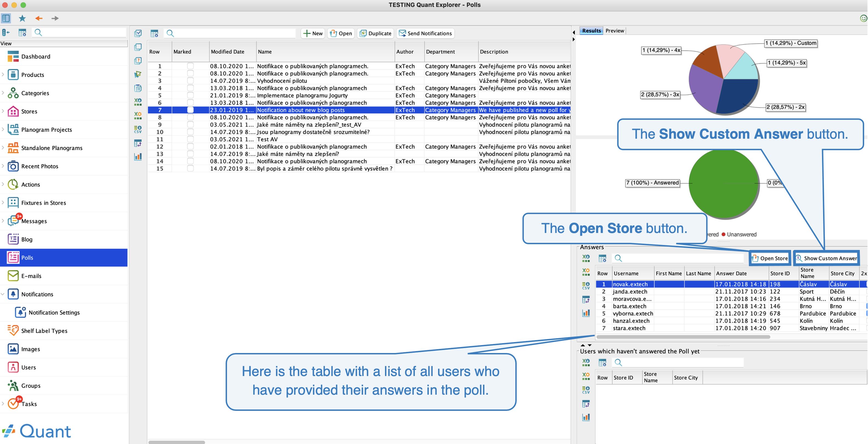The image size is (868, 444).
Task: Tick Marked checkbox for poll row 15
Action: coord(190,168)
